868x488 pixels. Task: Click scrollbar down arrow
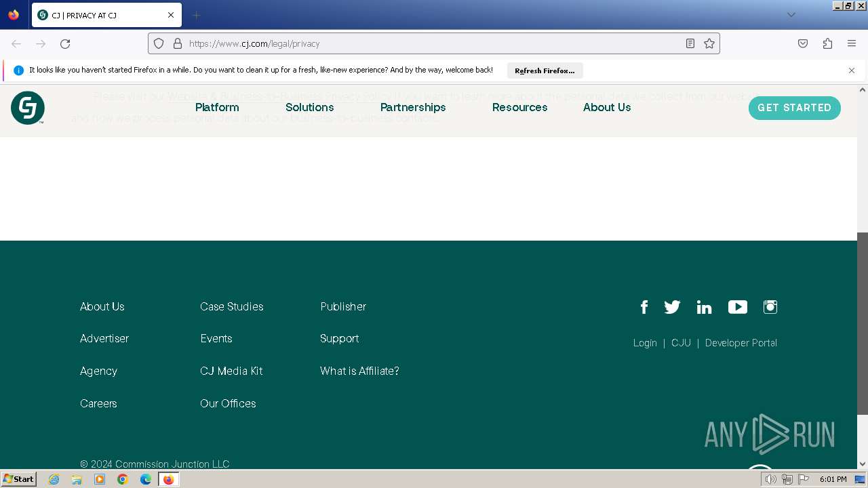(x=863, y=464)
